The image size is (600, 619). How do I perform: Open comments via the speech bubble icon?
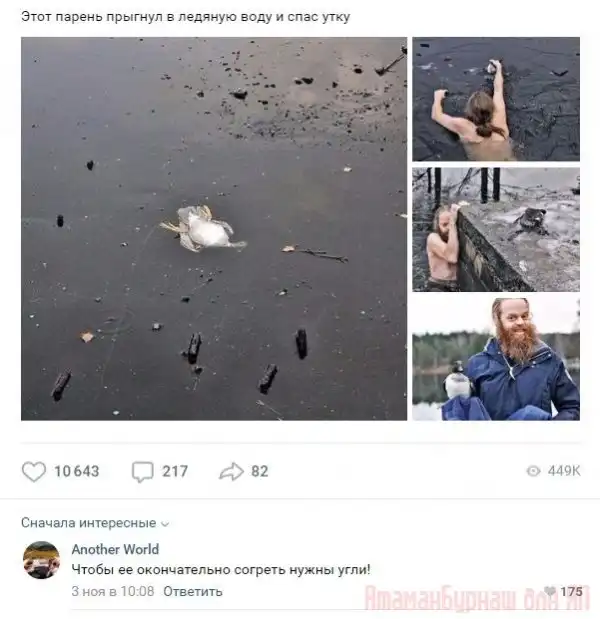(142, 472)
